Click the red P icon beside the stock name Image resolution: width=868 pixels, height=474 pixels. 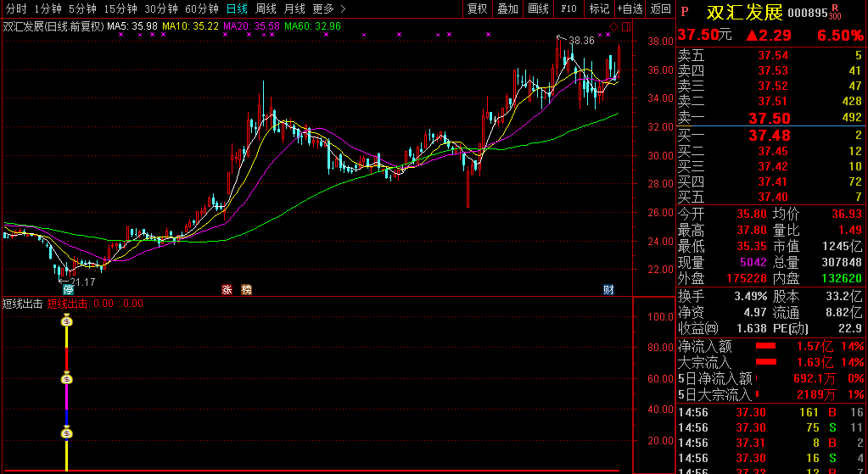[685, 12]
